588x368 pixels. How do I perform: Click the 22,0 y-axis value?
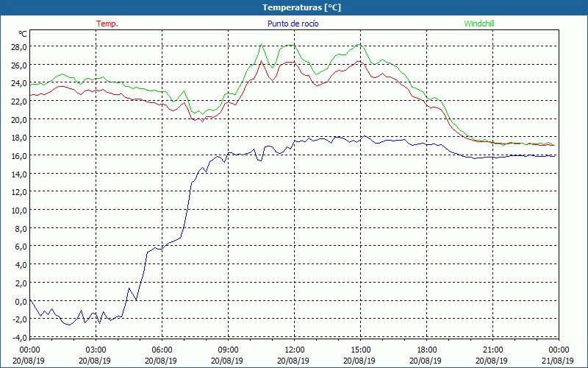click(x=19, y=102)
